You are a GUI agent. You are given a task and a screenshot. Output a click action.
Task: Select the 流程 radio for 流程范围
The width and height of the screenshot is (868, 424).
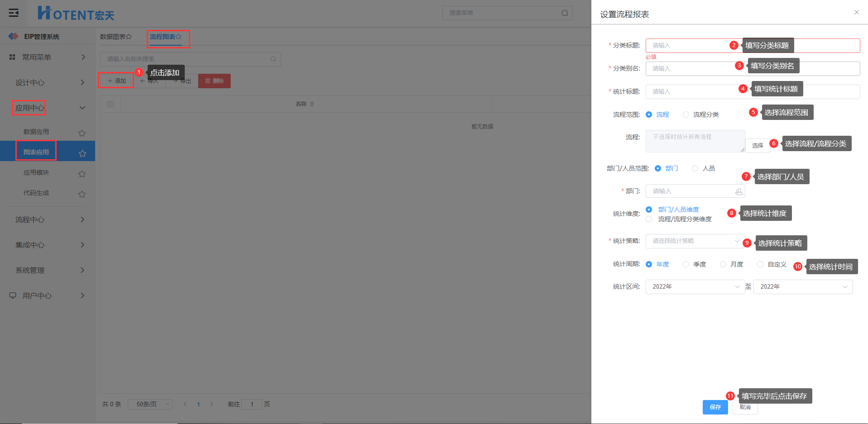[649, 114]
